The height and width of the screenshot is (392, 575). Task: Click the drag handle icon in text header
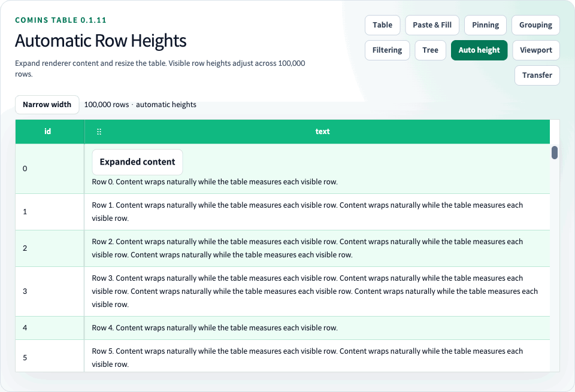pyautogui.click(x=99, y=132)
